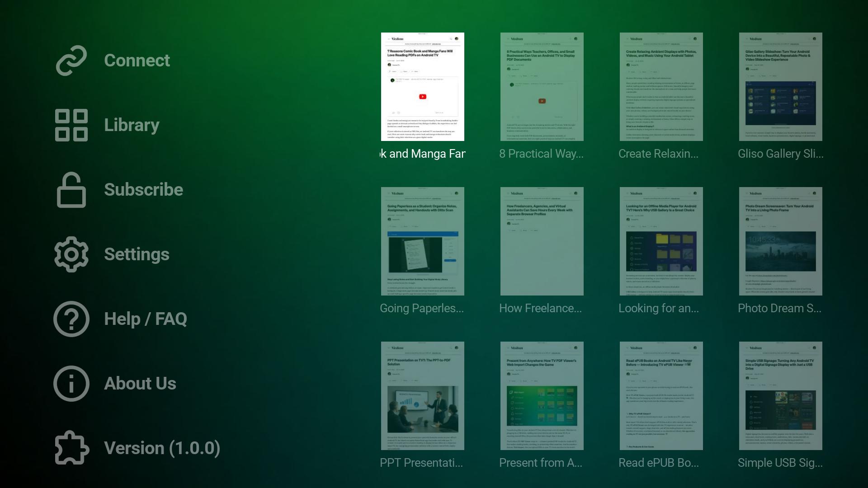
Task: Open the Simple USB Signage thumbnail
Action: pyautogui.click(x=781, y=396)
